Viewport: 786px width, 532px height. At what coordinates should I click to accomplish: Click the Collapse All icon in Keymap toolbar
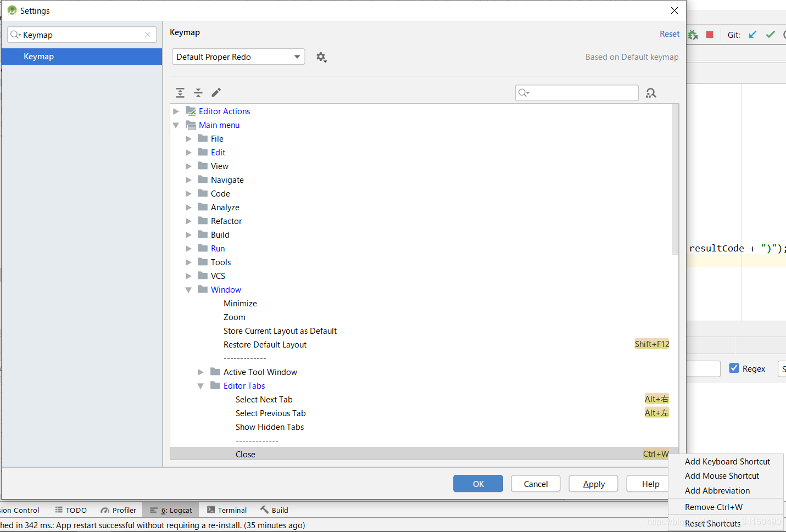[x=198, y=93]
